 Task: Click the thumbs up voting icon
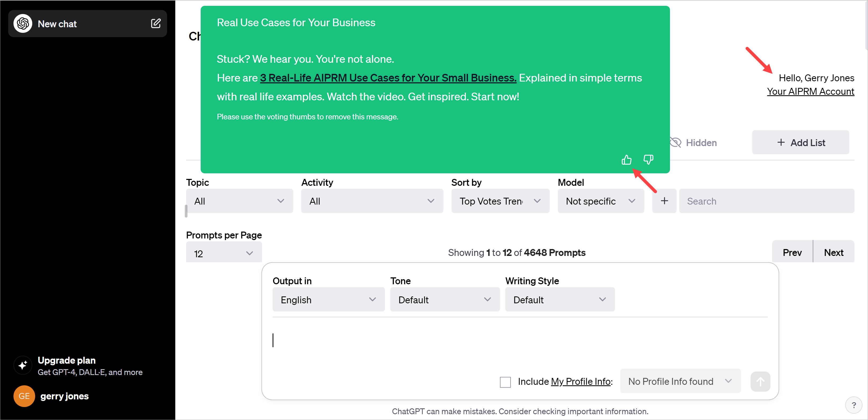pos(626,160)
